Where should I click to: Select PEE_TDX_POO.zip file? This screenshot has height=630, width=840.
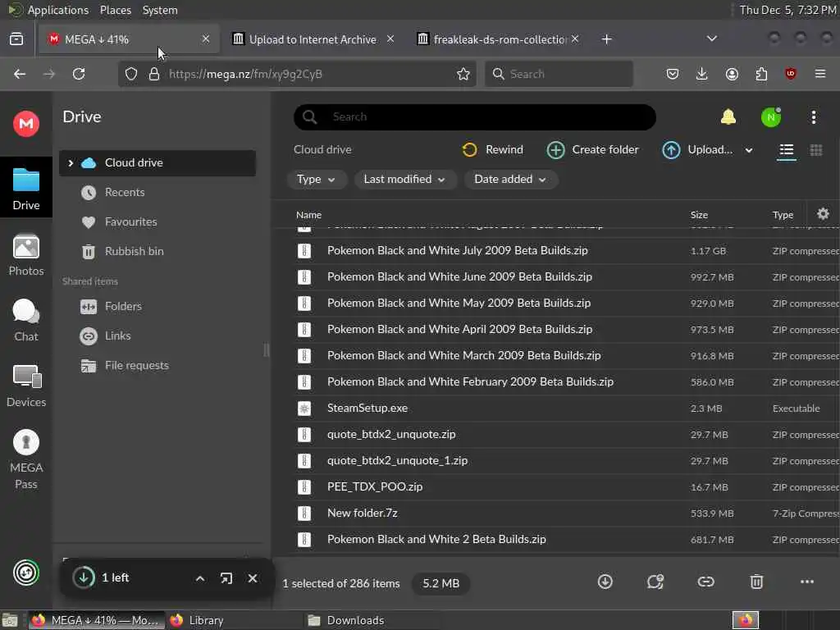click(557, 487)
